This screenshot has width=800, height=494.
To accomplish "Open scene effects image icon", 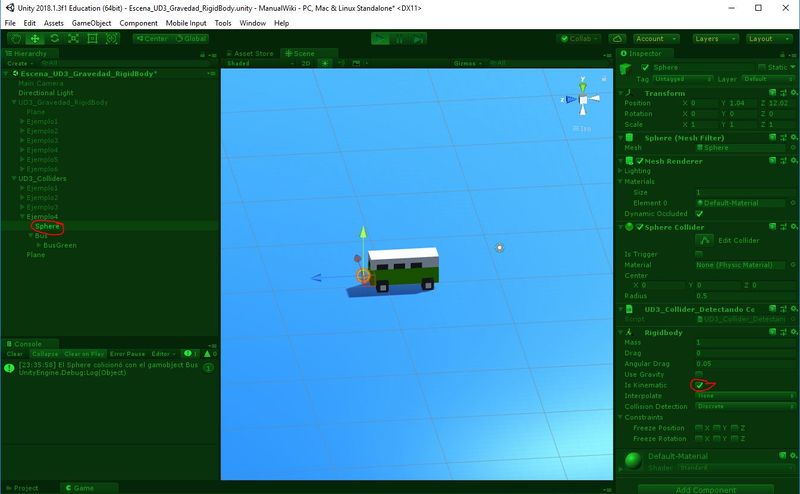I will point(356,63).
